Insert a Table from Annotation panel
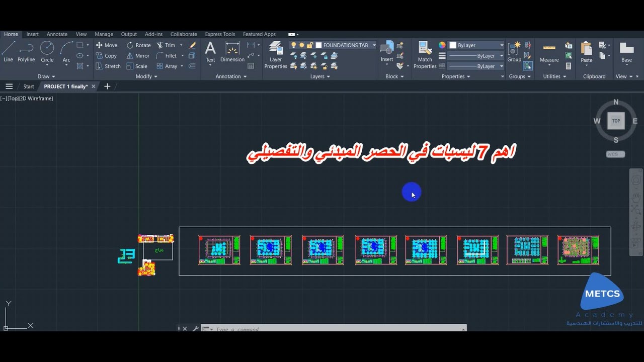Screen dimensions: 644x362 tap(251, 66)
